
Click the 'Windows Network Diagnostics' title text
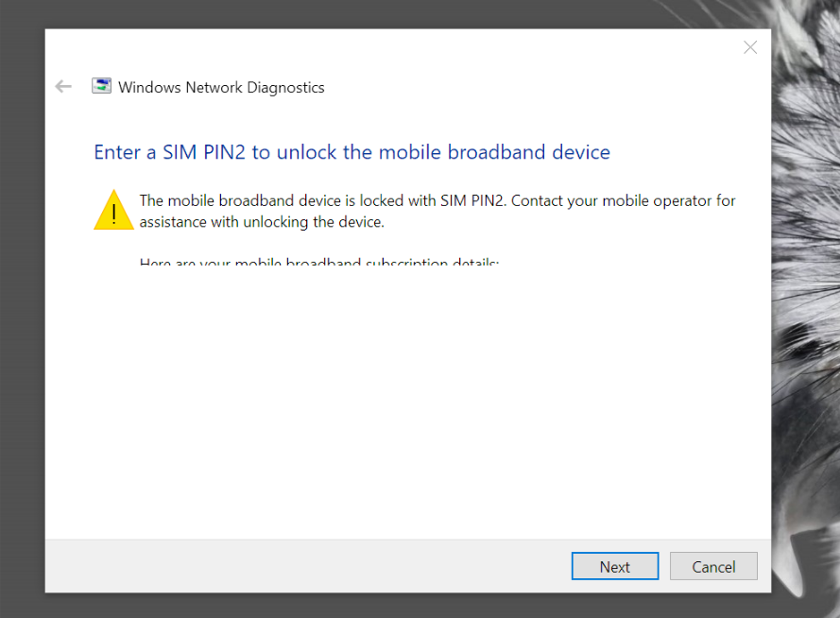click(x=221, y=87)
